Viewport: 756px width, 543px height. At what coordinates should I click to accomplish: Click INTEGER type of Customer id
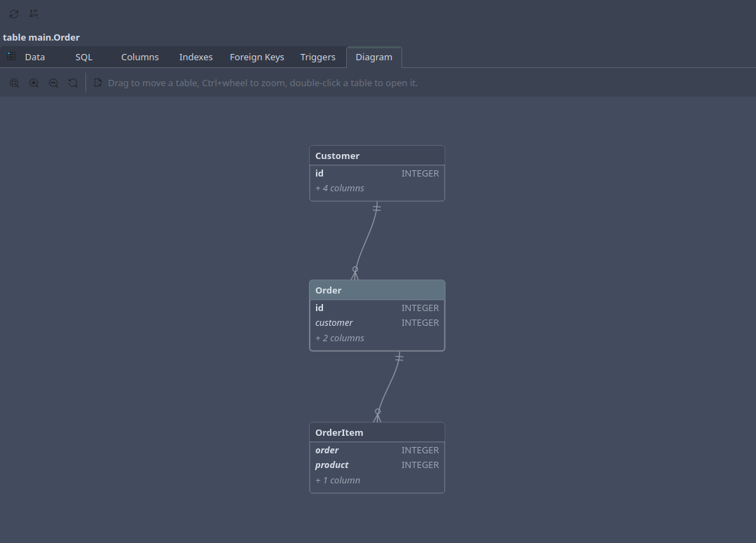coord(420,173)
